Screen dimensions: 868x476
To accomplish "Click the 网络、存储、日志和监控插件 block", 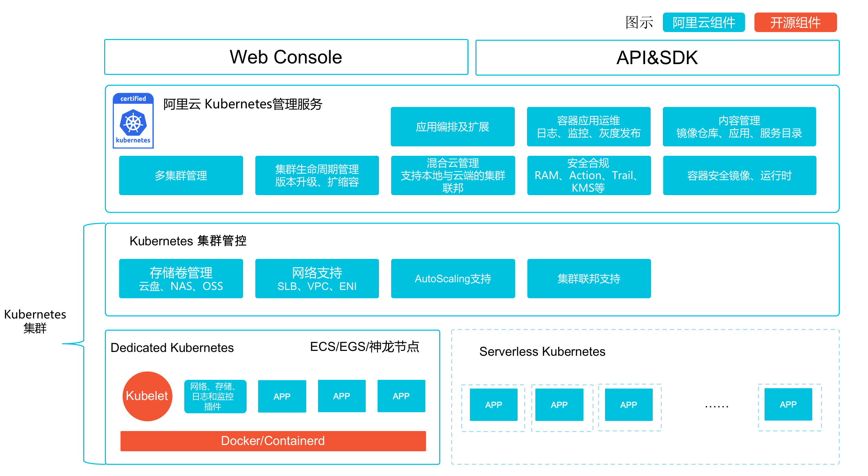I will coord(215,397).
